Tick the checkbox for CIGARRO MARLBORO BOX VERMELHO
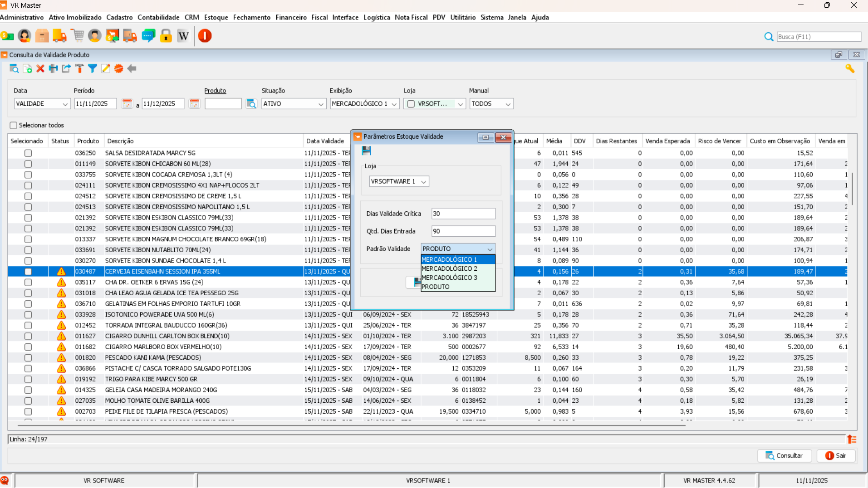868x488 pixels. click(28, 347)
